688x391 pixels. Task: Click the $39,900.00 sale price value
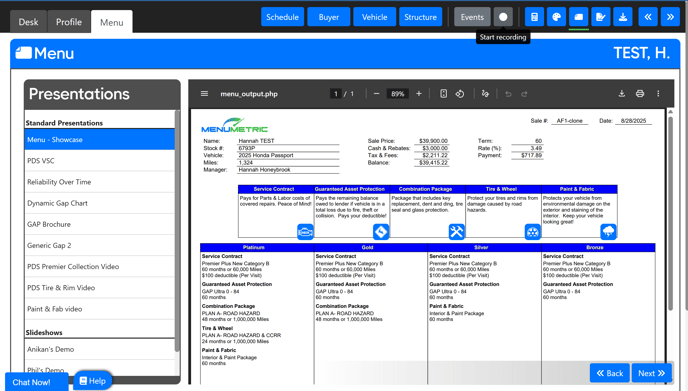[433, 141]
